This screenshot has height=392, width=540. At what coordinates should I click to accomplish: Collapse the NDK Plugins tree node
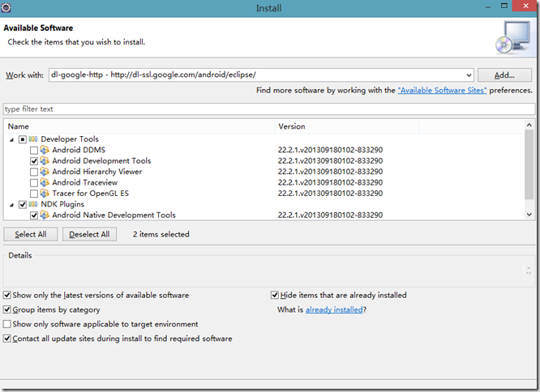point(11,205)
